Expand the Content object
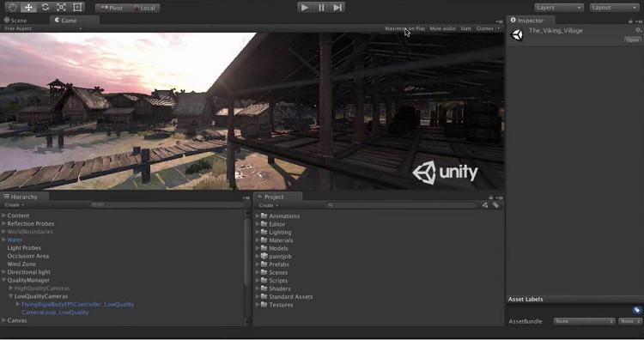 pyautogui.click(x=3, y=216)
